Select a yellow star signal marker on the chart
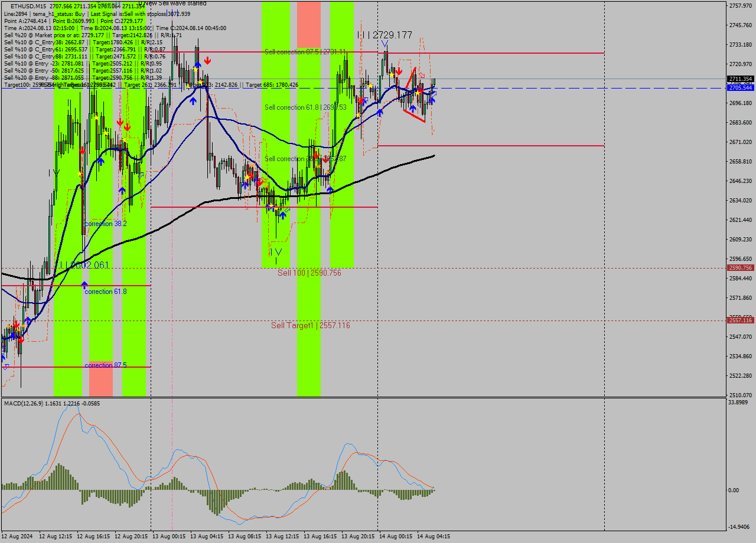Viewport: 756px width, 543px height. click(392, 74)
